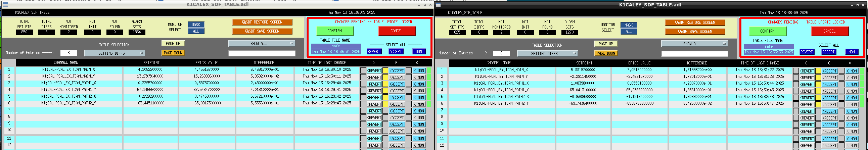This screenshot has height=150, width=868.
Task: Toggle revert checkbox for K1:CAL-PCAL_EX_TCAM_MAIN_X
Action: coord(363,70)
